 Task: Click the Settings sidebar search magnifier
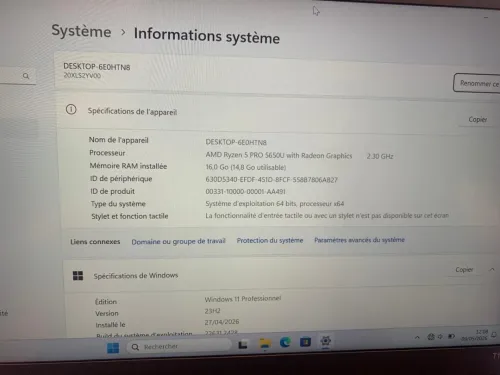coord(26,76)
